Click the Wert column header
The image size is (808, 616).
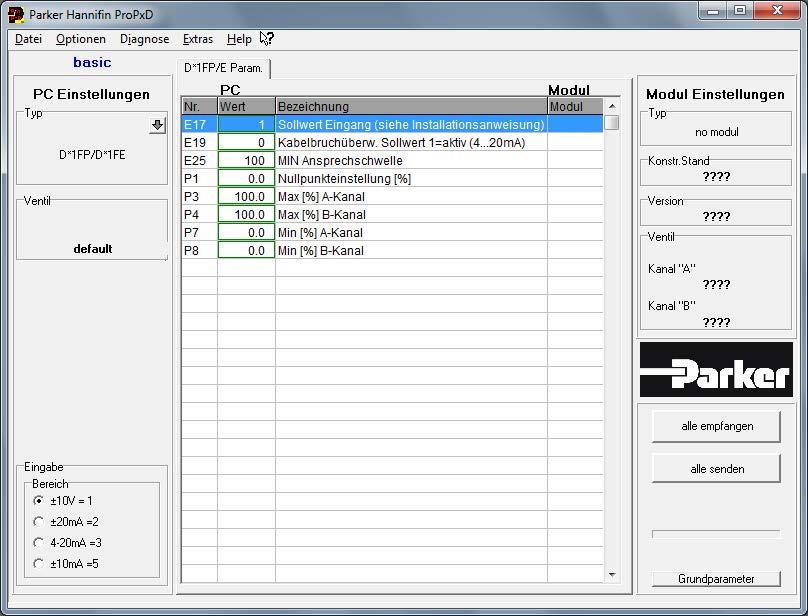[x=246, y=106]
